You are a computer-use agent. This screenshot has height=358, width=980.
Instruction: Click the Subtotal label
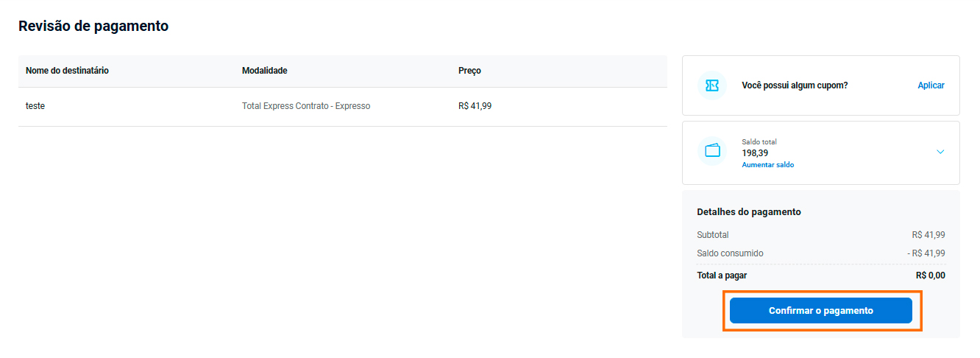(712, 235)
